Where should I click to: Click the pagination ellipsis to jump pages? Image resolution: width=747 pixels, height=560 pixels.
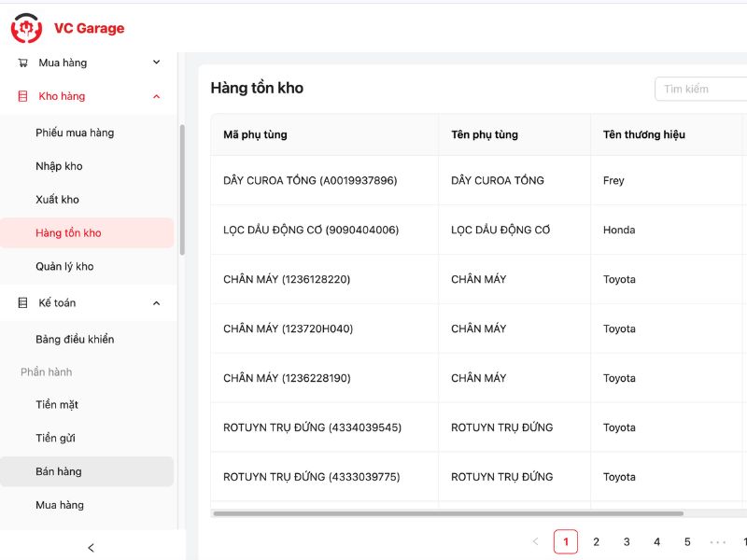pos(717,541)
